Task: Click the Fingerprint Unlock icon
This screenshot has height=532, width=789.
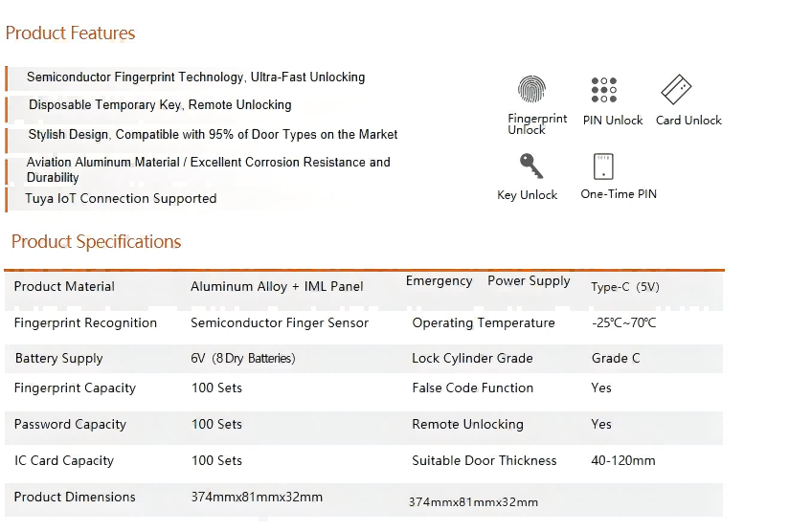Action: (531, 90)
